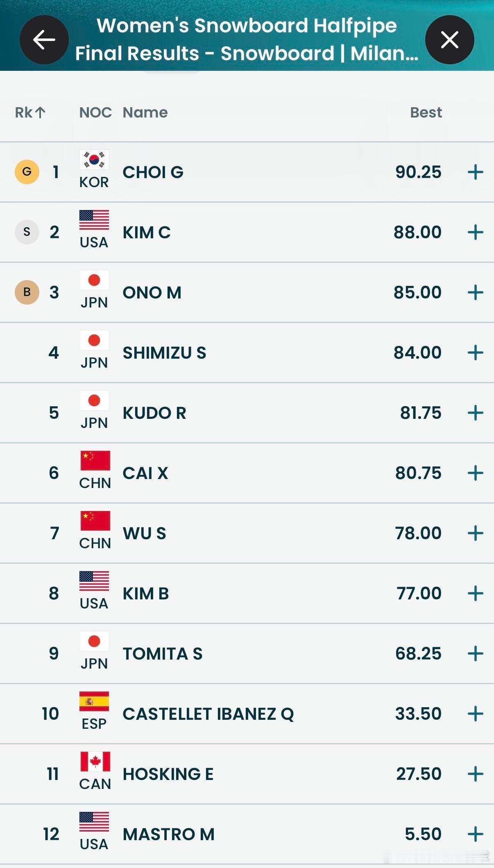
Task: Click the Canada flag icon
Action: tap(95, 762)
